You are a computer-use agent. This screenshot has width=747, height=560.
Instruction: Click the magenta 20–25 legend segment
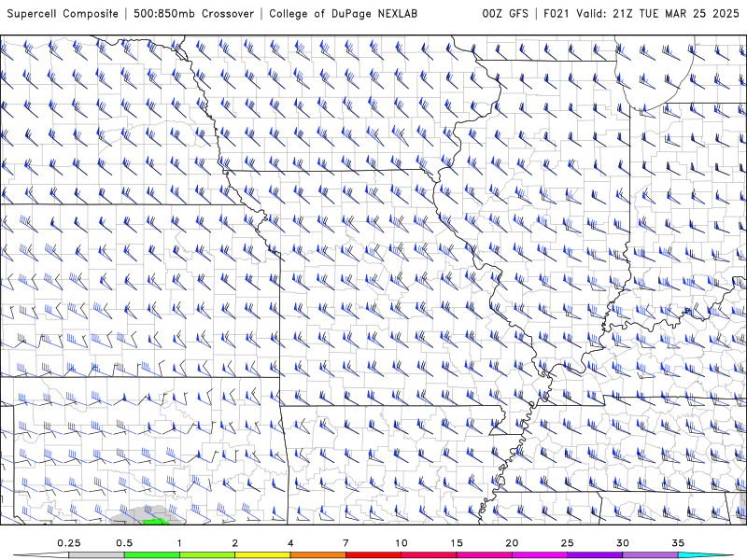(x=540, y=555)
